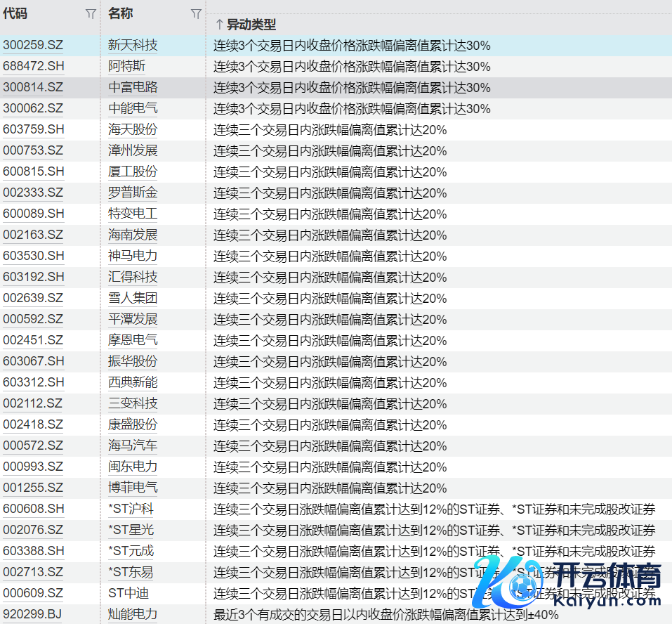Screen dimensions: 672x624
Task: Click stock code 603759.SH
Action: pos(33,129)
